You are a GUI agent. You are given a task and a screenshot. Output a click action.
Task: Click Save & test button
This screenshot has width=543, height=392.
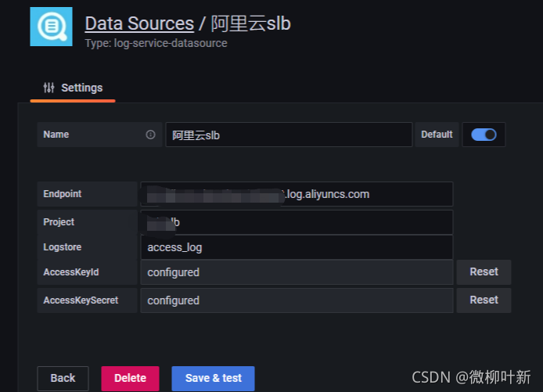214,378
